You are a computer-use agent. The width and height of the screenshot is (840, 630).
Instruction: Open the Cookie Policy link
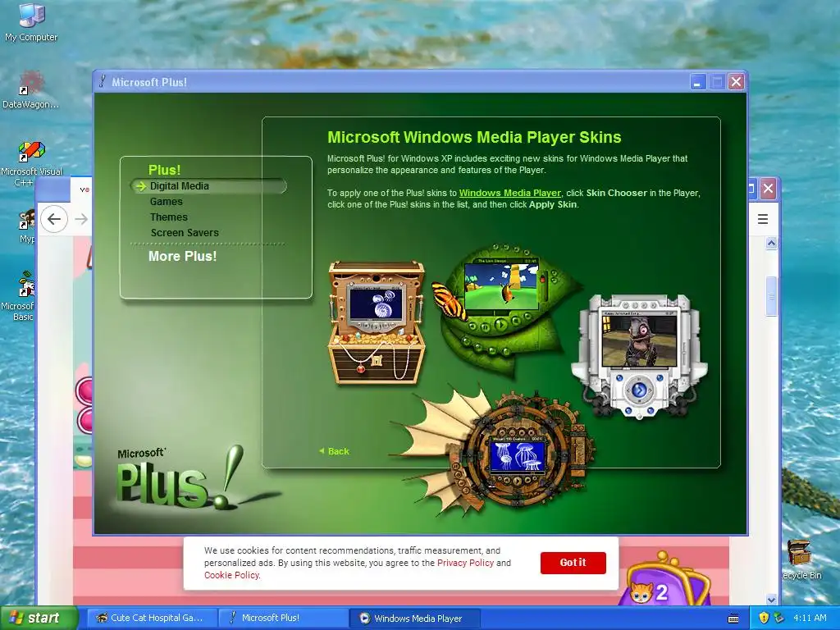point(231,575)
